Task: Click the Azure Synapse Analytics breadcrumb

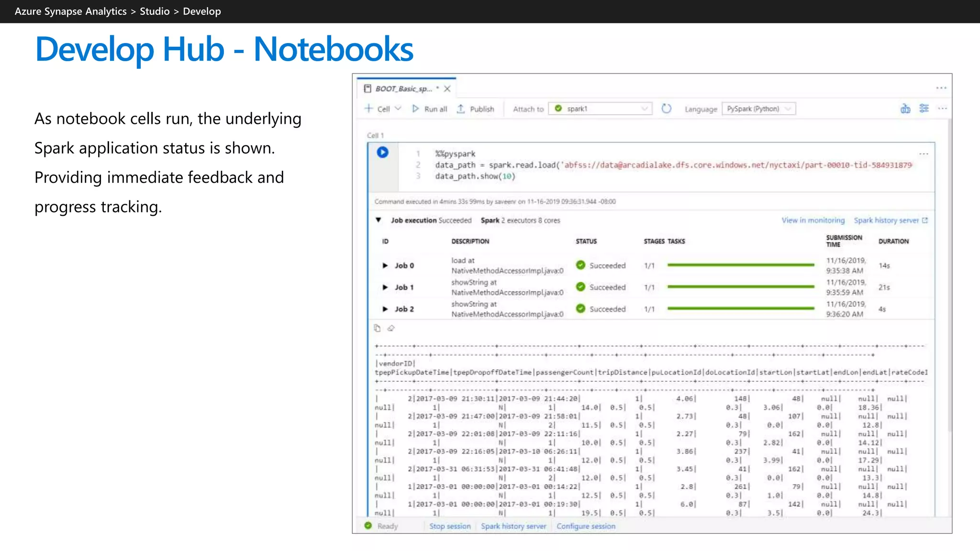Action: tap(71, 11)
